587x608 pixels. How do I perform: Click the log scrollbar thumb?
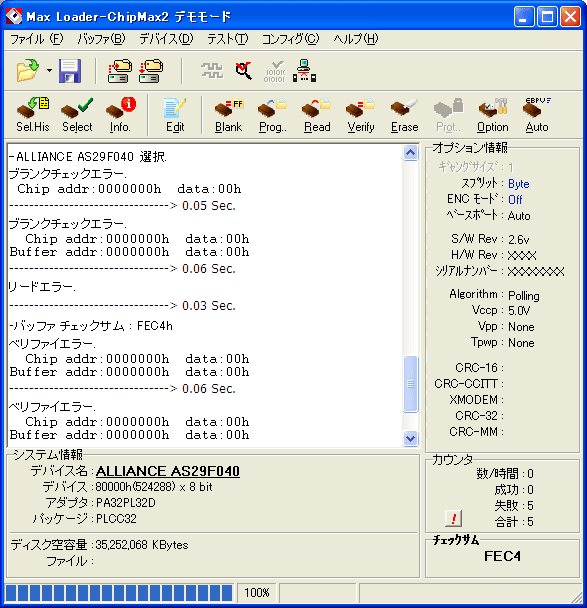tap(411, 384)
